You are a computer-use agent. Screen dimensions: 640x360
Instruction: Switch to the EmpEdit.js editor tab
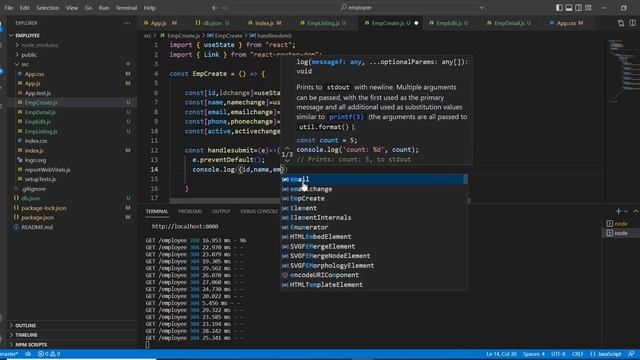(449, 23)
